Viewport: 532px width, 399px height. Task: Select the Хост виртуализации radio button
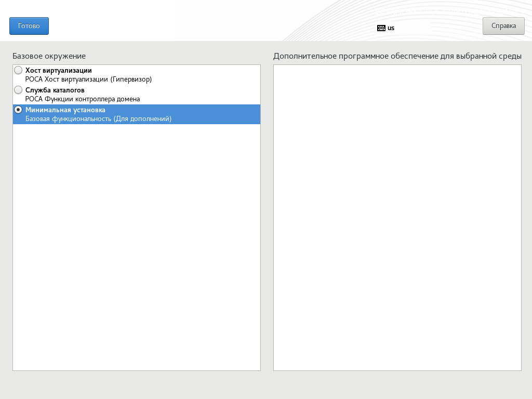(x=18, y=70)
